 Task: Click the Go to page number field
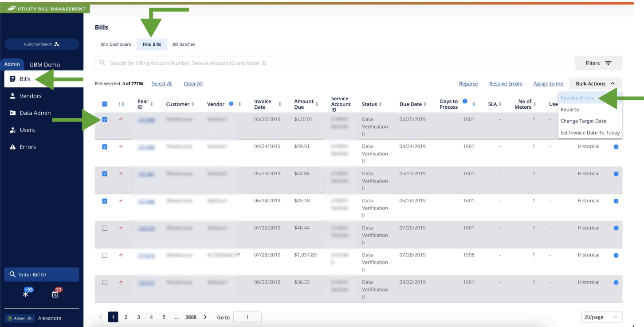pos(247,317)
